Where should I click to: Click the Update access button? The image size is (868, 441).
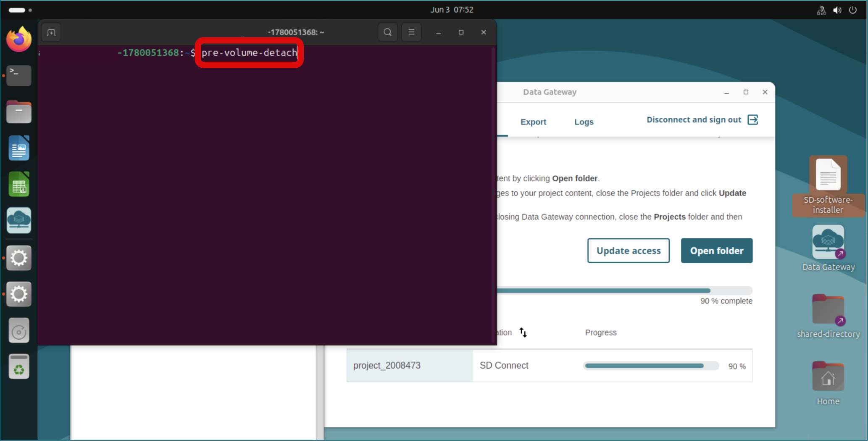(629, 251)
